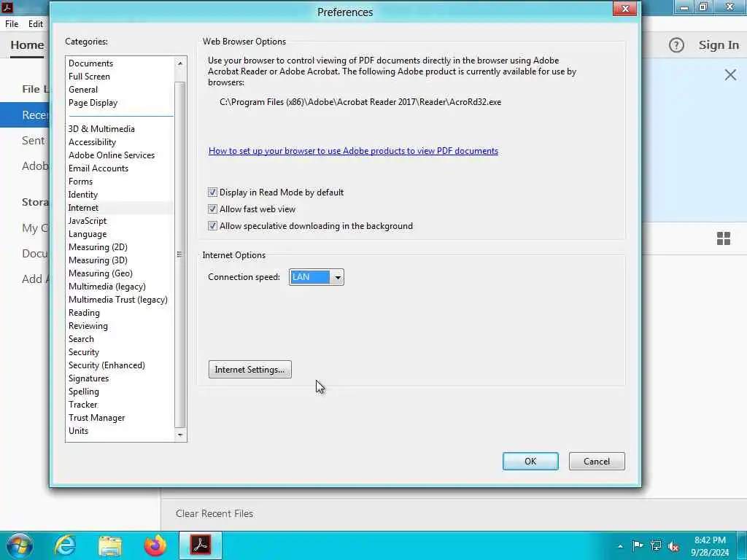Viewport: 747px width, 560px height.
Task: Select the Security (Enhanced) category
Action: click(107, 365)
